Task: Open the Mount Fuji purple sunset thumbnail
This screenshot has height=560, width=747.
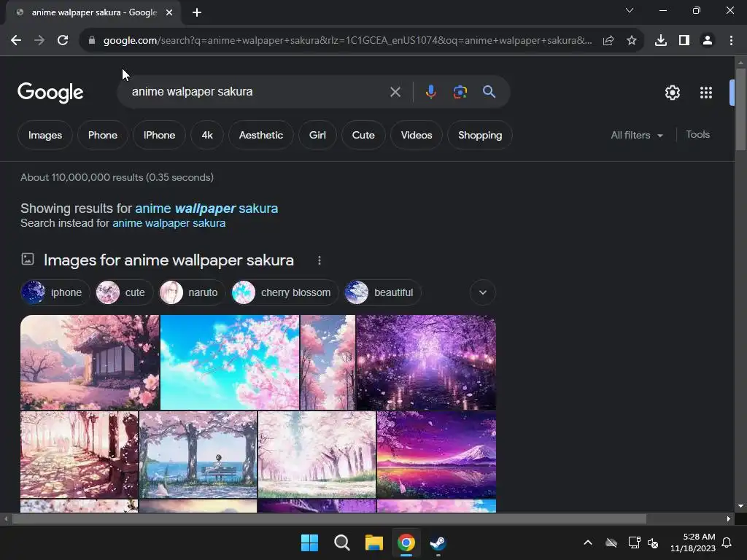Action: [436, 455]
